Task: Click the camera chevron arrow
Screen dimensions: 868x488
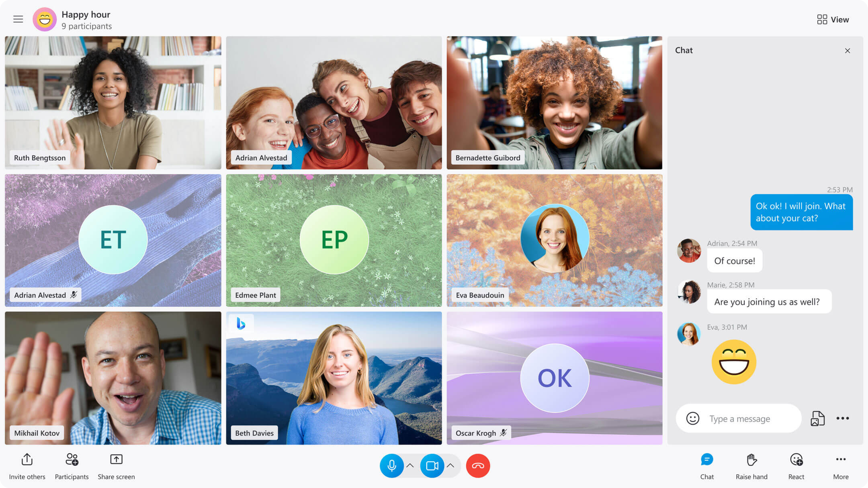Action: tap(451, 465)
